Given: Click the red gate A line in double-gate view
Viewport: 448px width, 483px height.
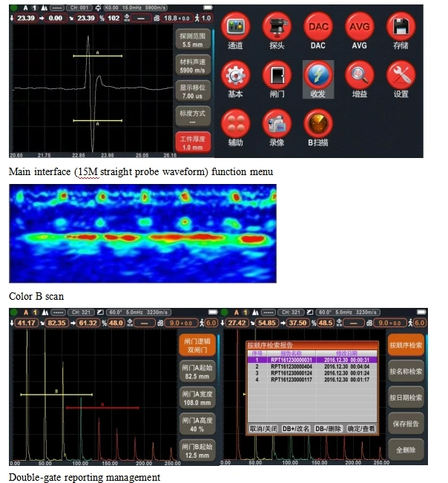Looking at the screenshot, I should coord(102,408).
